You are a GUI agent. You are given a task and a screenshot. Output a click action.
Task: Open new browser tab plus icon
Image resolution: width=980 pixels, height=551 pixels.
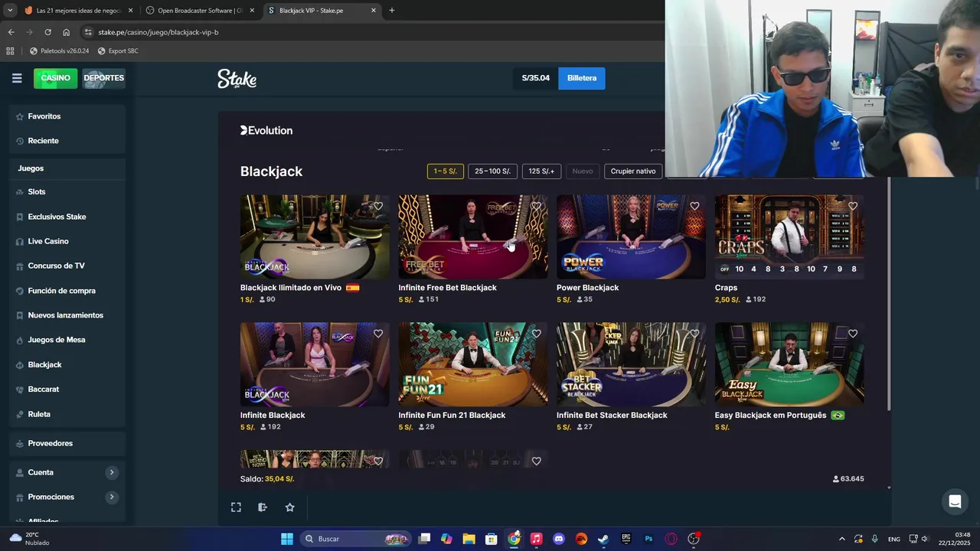[392, 11]
